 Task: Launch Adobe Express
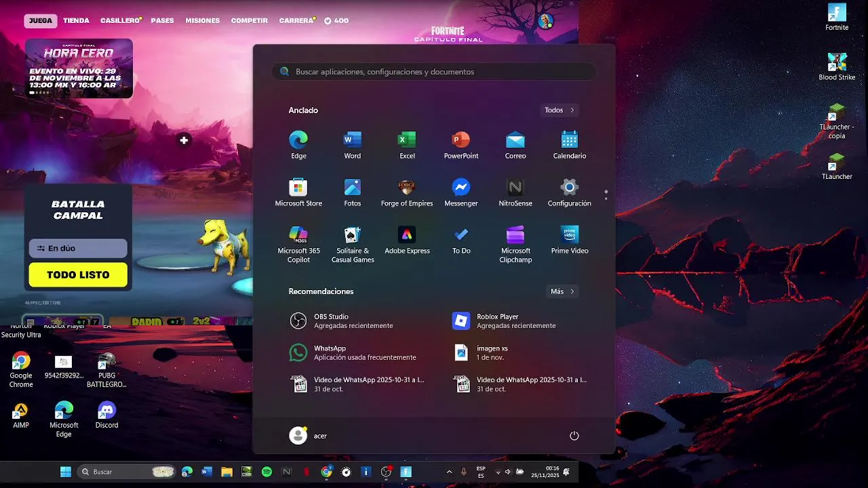407,240
